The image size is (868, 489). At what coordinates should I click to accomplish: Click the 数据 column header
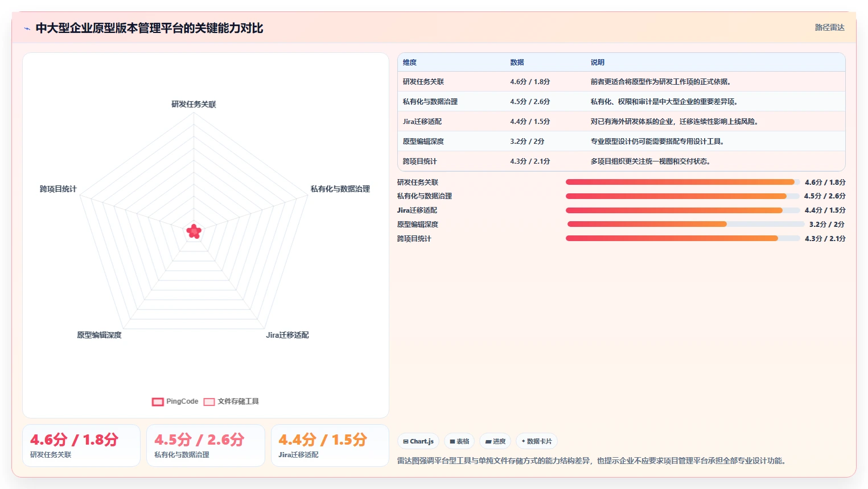point(517,63)
